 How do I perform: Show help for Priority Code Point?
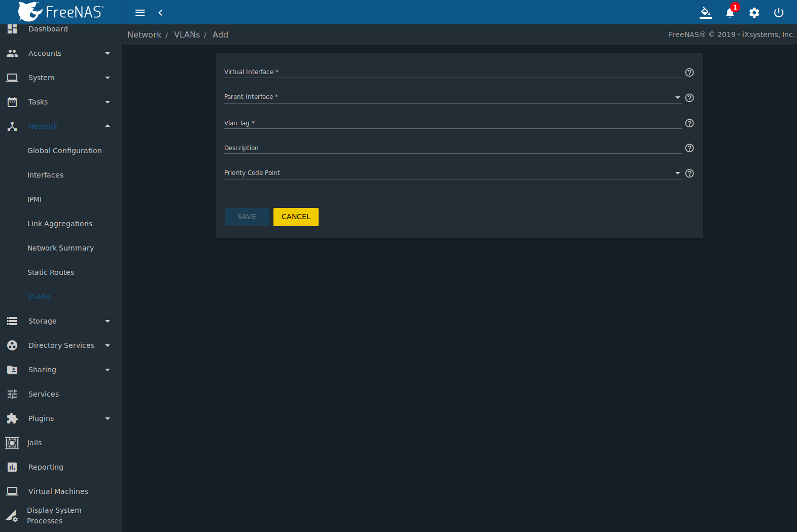(x=689, y=173)
